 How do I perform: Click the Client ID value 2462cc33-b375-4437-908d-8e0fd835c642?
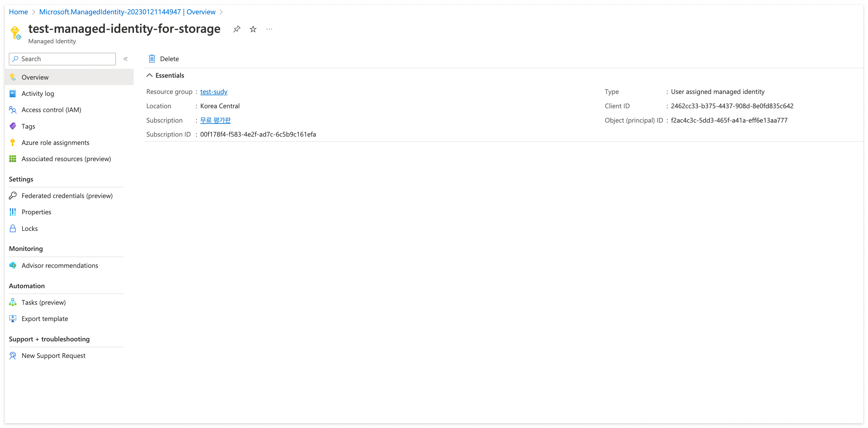pyautogui.click(x=732, y=106)
